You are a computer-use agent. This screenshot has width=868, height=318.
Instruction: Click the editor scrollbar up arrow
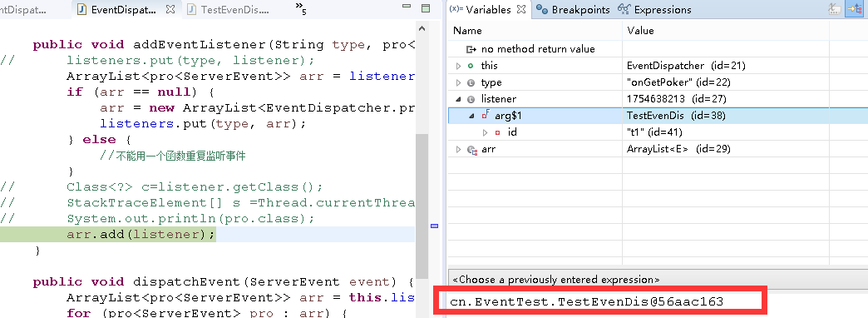point(422,29)
